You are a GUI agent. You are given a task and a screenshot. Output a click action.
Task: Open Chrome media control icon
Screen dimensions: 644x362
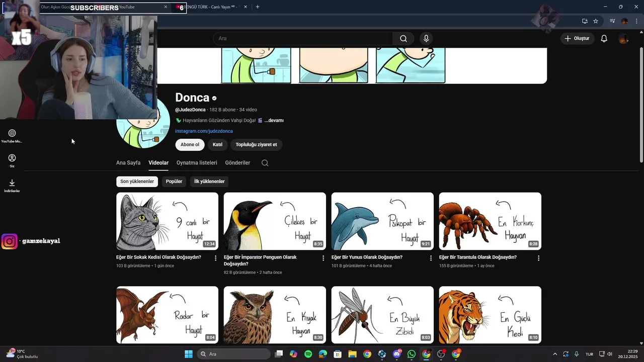click(x=612, y=21)
